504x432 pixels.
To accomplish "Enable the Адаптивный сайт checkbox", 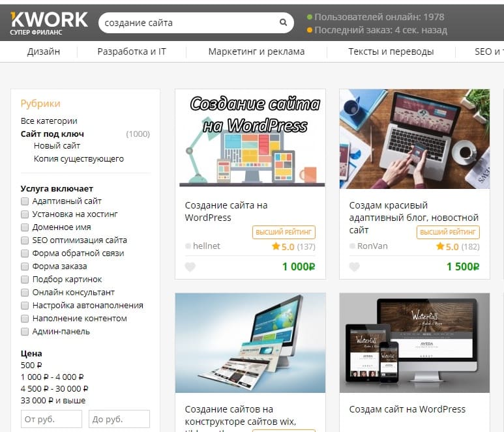I will point(25,201).
